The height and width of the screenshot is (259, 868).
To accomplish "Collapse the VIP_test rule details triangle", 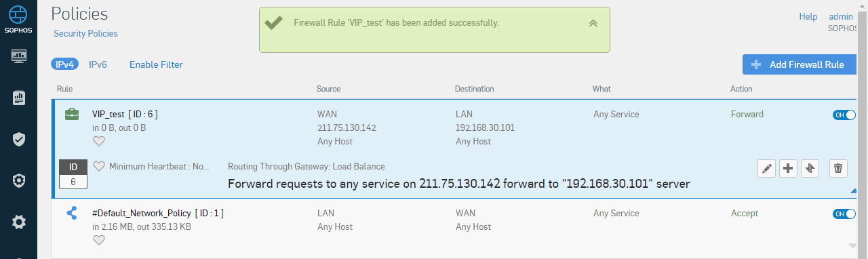I will pyautogui.click(x=854, y=192).
